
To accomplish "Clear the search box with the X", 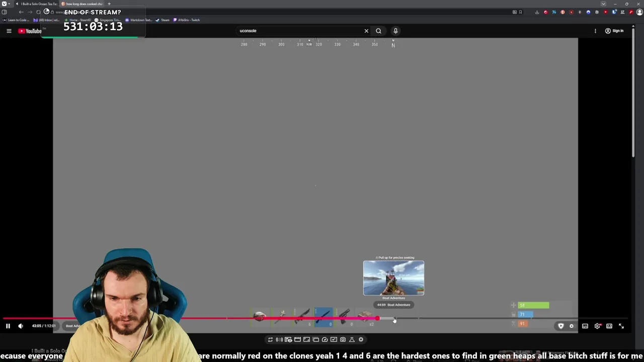I will point(366,31).
